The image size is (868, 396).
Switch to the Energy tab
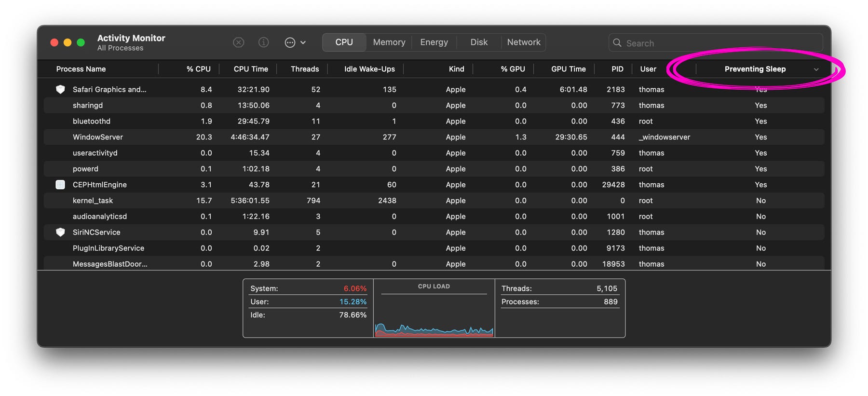434,42
